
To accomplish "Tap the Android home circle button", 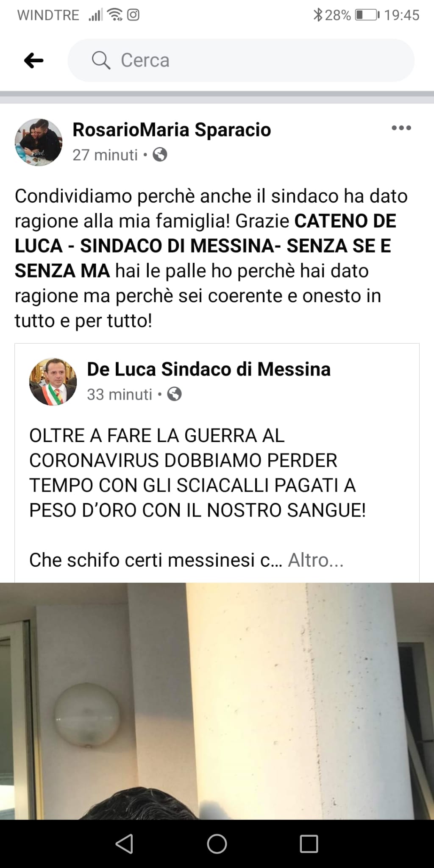I will pyautogui.click(x=217, y=843).
